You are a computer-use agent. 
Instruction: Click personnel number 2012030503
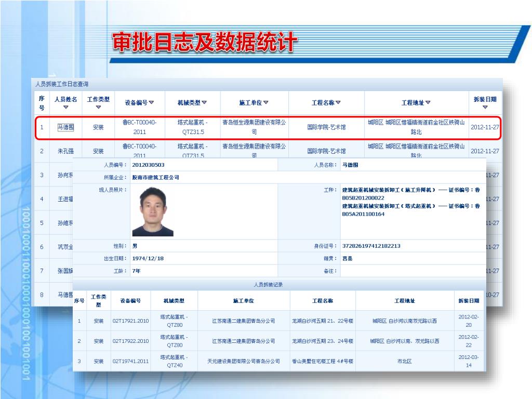click(148, 165)
